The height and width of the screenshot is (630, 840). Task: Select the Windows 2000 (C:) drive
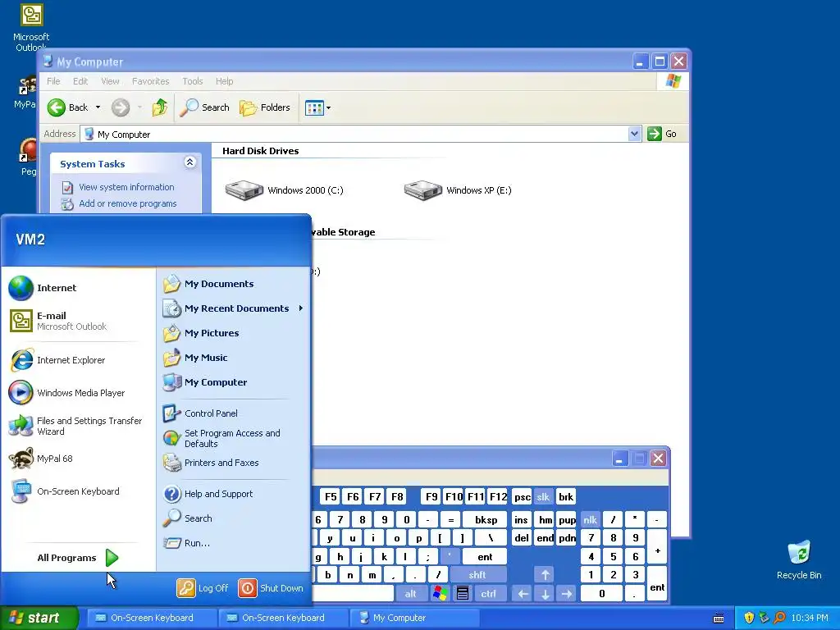(x=285, y=190)
